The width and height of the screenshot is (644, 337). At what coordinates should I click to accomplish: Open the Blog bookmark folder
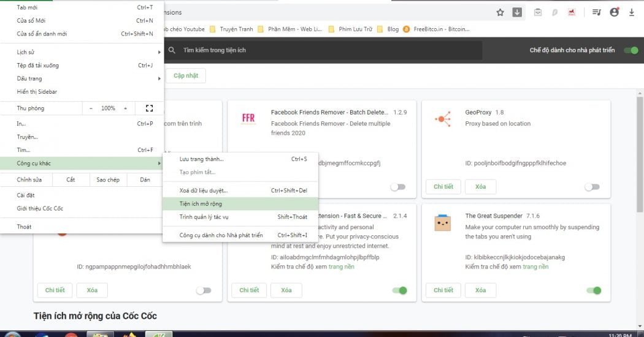388,29
